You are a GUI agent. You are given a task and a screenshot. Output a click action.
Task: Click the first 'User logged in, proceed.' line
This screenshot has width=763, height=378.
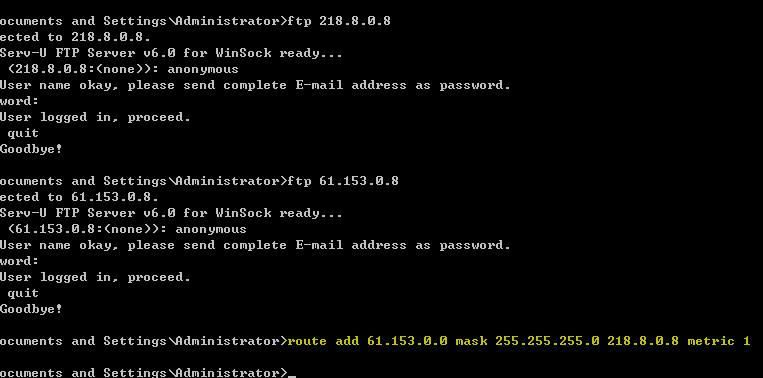pos(95,117)
